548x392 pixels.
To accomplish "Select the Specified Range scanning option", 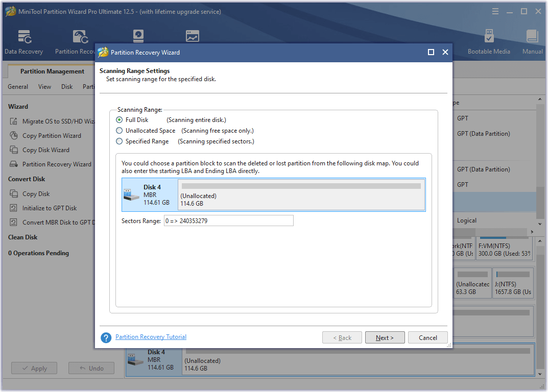I will [119, 141].
